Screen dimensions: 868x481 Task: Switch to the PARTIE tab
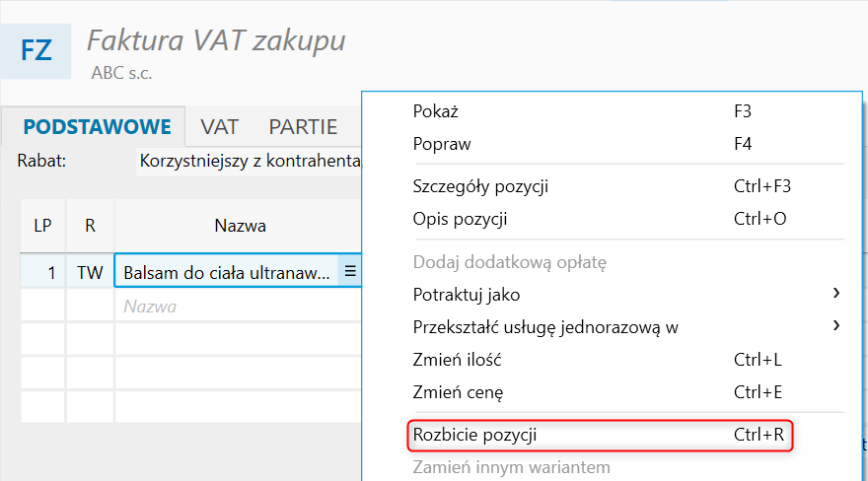pyautogui.click(x=303, y=127)
